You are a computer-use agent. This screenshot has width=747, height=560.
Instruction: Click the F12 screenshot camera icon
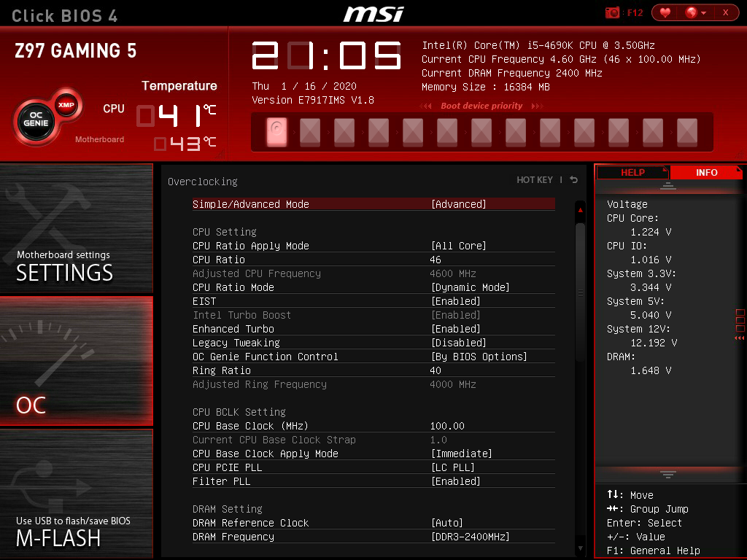tap(612, 12)
